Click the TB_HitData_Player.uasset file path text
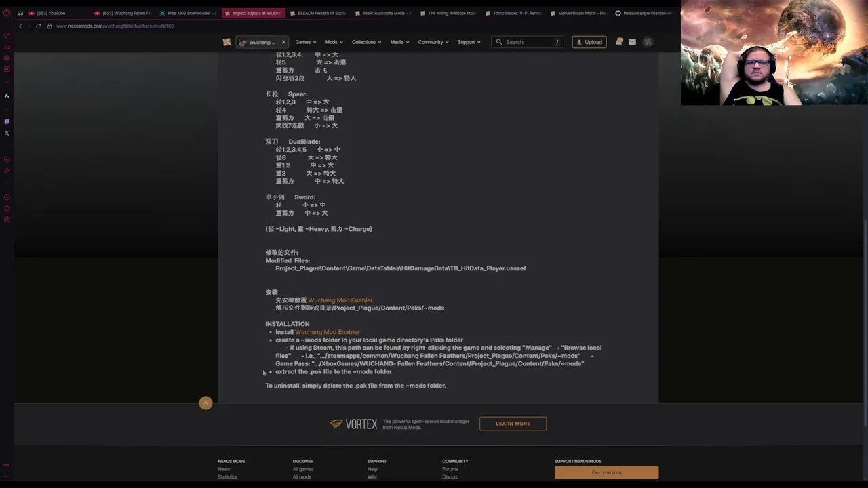868x488 pixels. (x=401, y=268)
